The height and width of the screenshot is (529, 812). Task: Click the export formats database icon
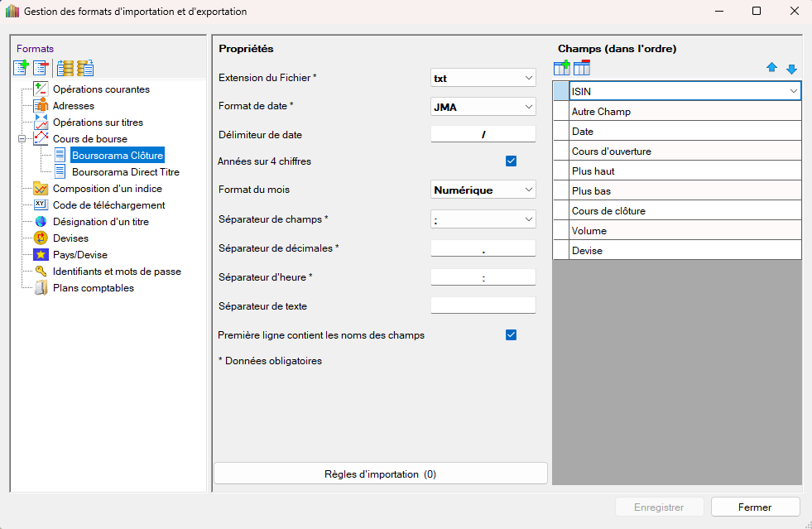pos(85,69)
